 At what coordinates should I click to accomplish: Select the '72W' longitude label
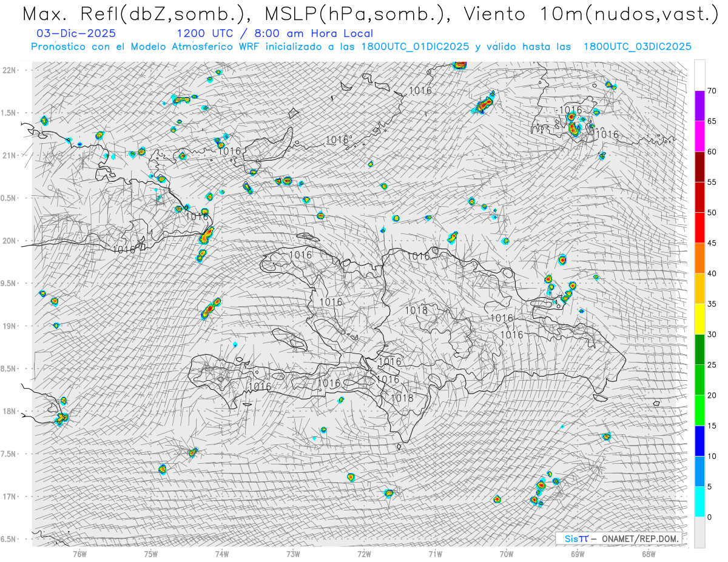click(364, 554)
